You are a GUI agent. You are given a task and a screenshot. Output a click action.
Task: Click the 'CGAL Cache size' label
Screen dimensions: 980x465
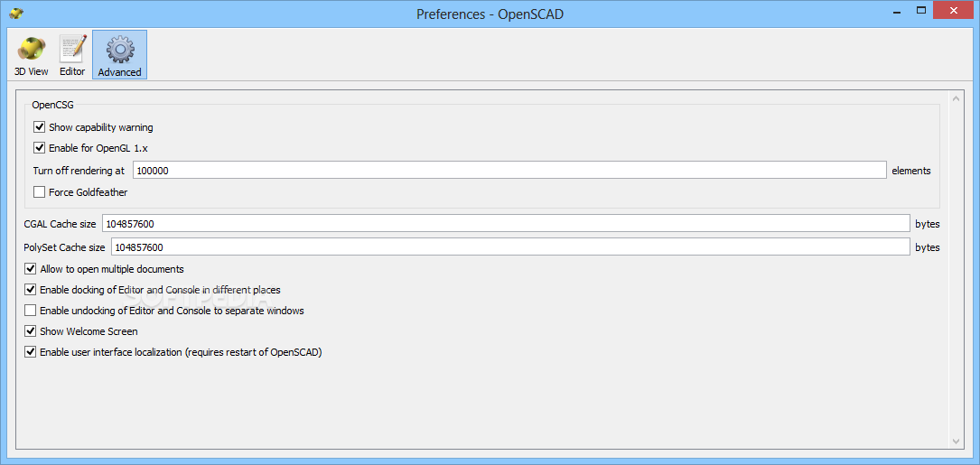[61, 223]
